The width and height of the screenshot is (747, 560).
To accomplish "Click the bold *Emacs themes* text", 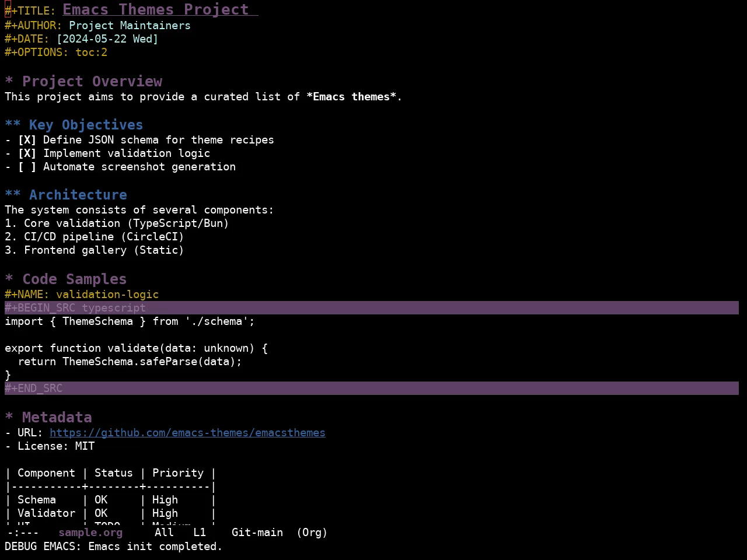I will (x=351, y=97).
